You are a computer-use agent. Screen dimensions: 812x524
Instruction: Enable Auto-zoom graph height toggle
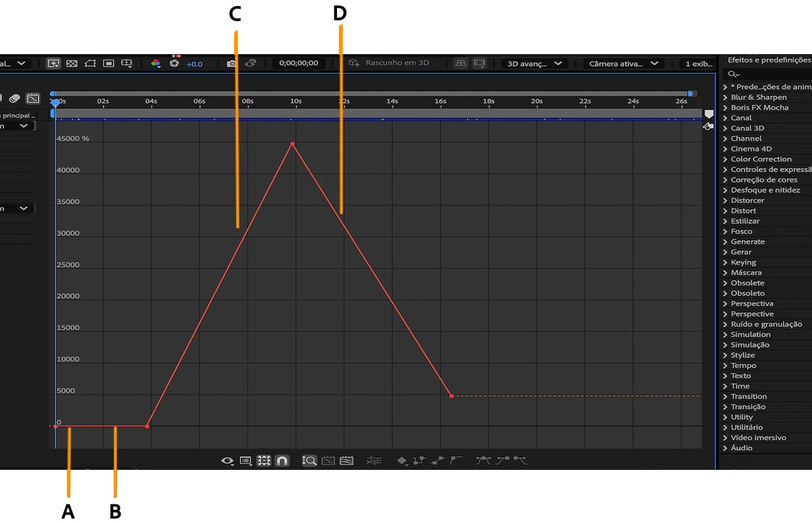click(x=309, y=460)
